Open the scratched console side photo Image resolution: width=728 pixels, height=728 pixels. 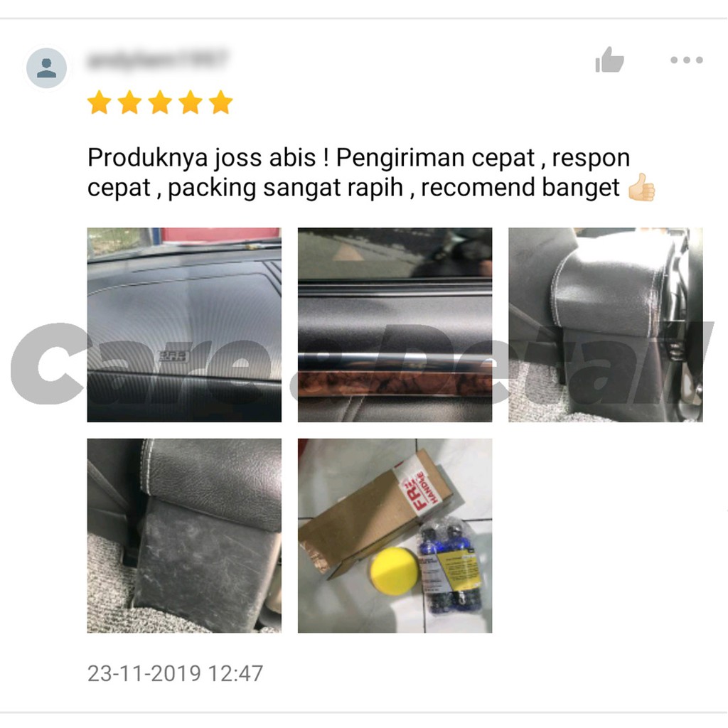(x=184, y=535)
